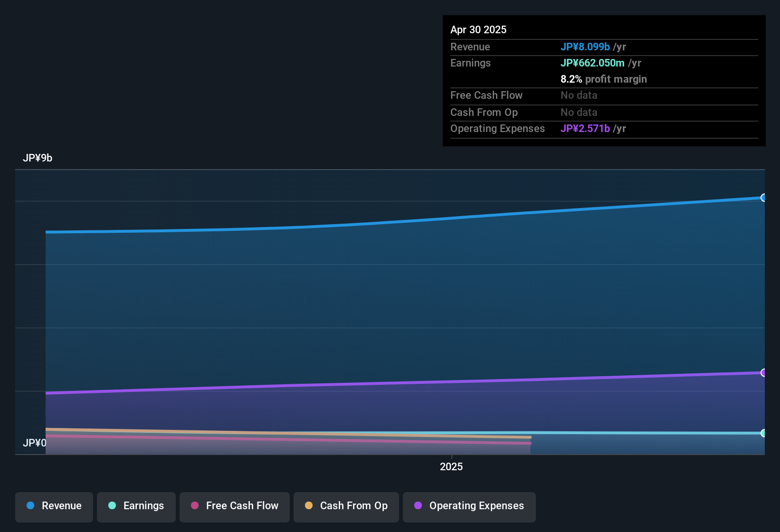
Task: Toggle the Cash From Op legend button
Action: point(346,507)
